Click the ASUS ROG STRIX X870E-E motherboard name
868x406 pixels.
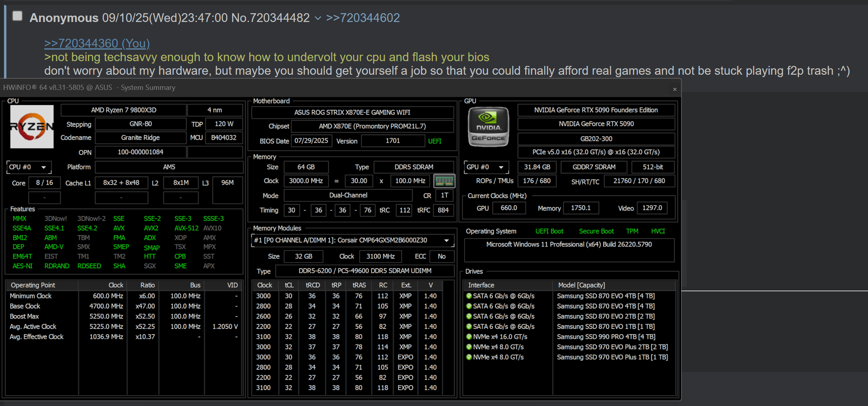352,113
